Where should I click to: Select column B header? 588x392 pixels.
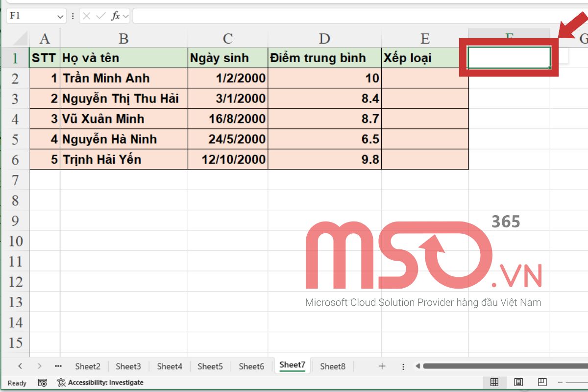click(124, 38)
